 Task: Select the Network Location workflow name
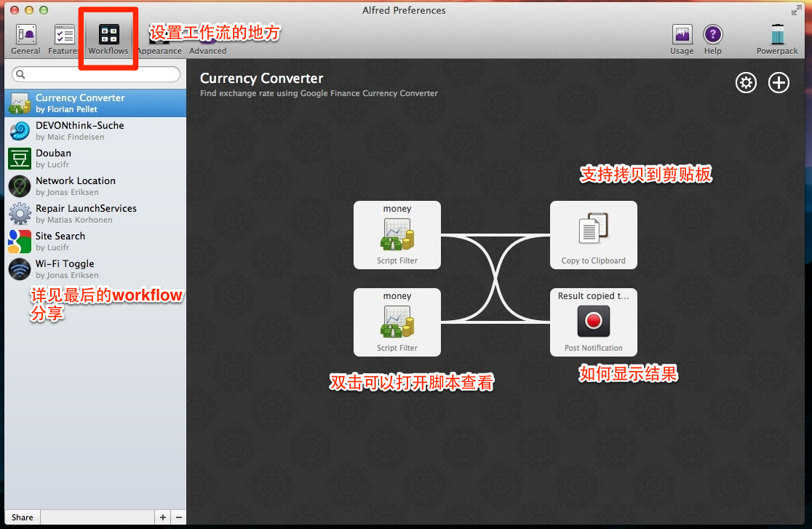76,181
